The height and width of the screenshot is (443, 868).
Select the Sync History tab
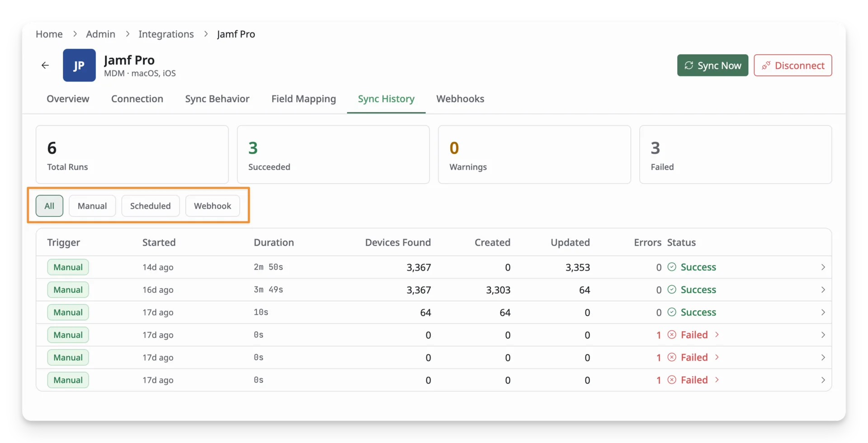[386, 99]
